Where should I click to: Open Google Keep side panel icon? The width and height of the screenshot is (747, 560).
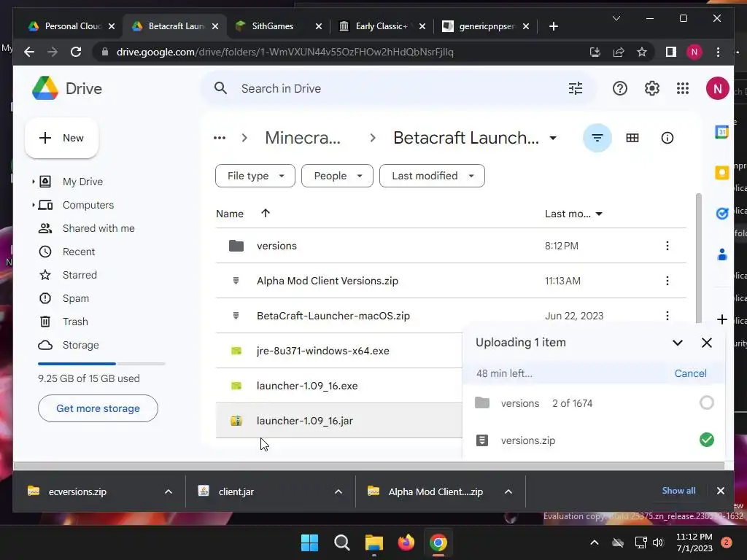[722, 172]
